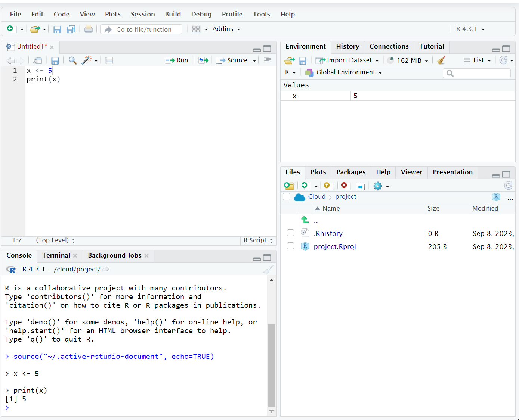This screenshot has height=420, width=519.
Task: Close the Untitled1 script tab
Action: coord(52,47)
